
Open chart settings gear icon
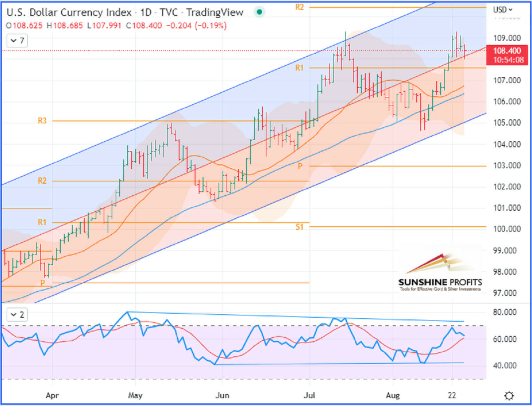point(509,395)
